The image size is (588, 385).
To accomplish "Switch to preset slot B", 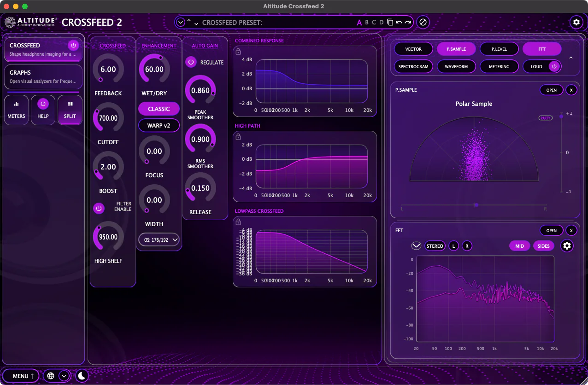I will click(367, 22).
